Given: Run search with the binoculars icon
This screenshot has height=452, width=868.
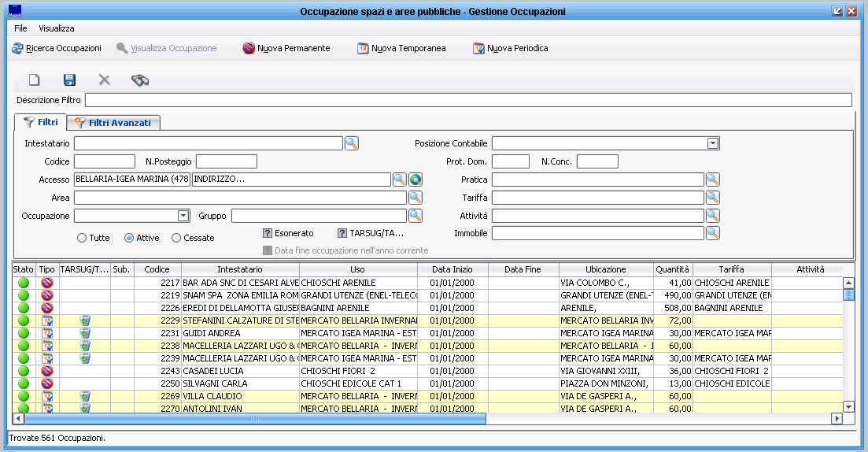Looking at the screenshot, I should tap(140, 80).
